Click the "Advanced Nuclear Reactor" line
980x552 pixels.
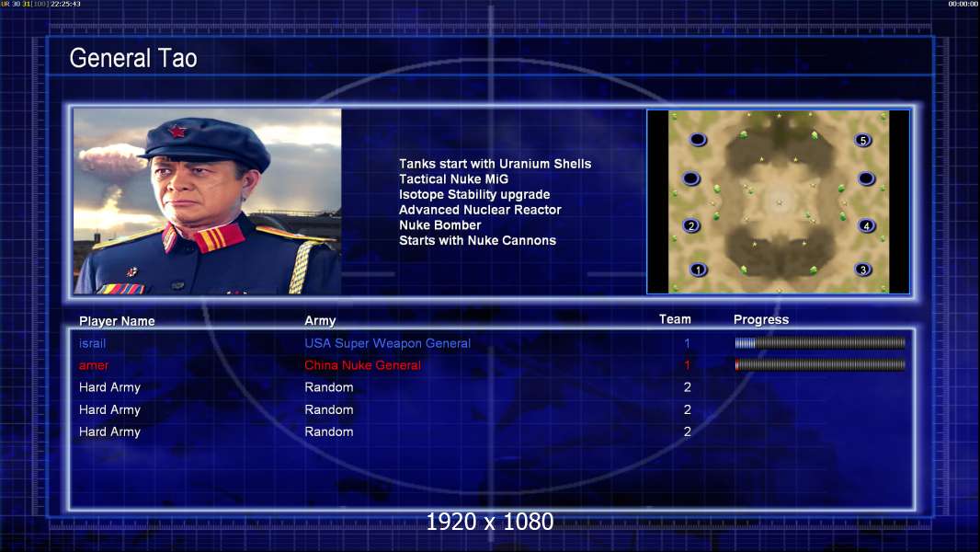(x=480, y=210)
